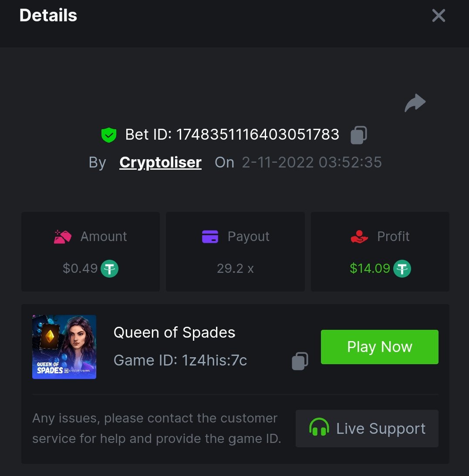Click the Tether coin beside $0.49
Screen dimensions: 469x476
coord(109,268)
